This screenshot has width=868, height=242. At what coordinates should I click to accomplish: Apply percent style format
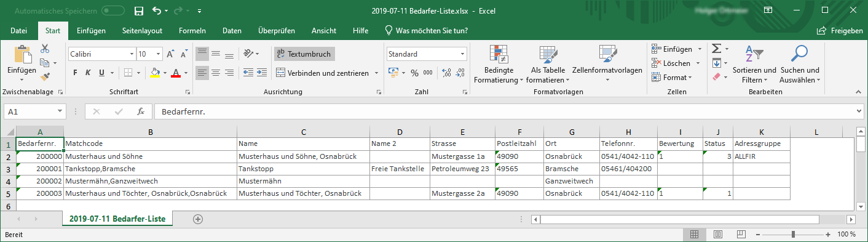[x=414, y=73]
